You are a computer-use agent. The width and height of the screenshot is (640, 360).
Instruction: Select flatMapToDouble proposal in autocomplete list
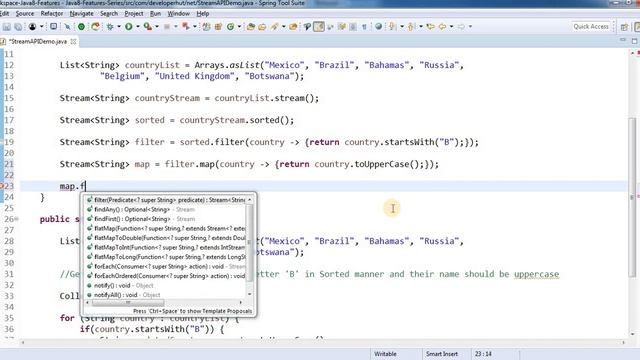tap(166, 238)
